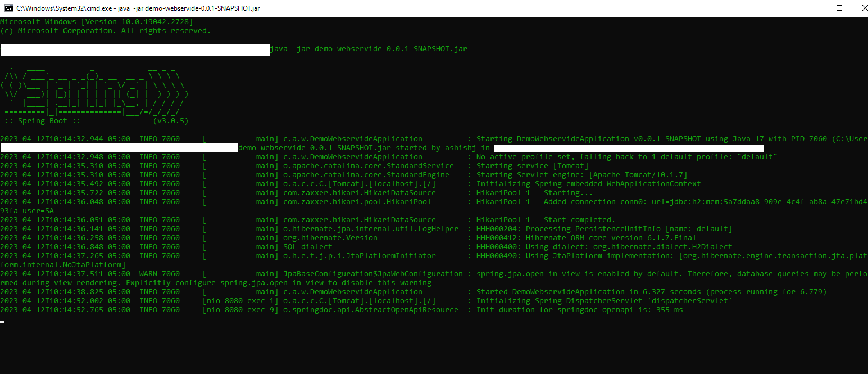Click logger 'o.springdoc.api.AbstractOpenApiResource'
The width and height of the screenshot is (868, 374).
(371, 310)
